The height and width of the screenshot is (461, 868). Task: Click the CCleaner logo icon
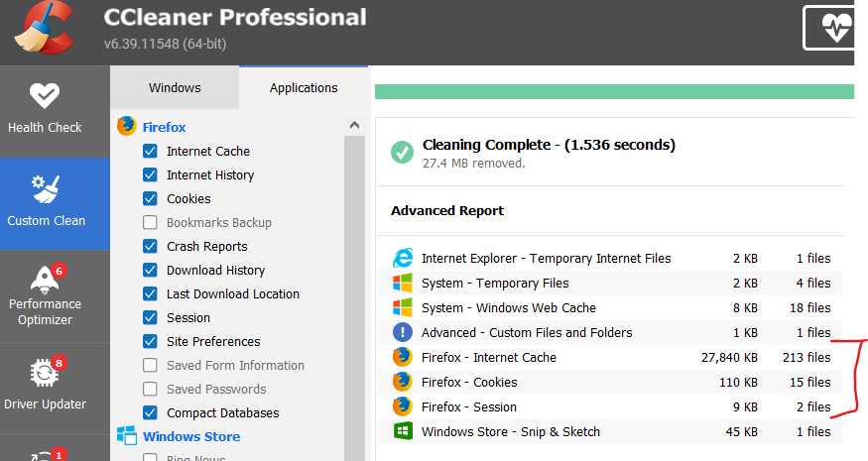pos(42,30)
